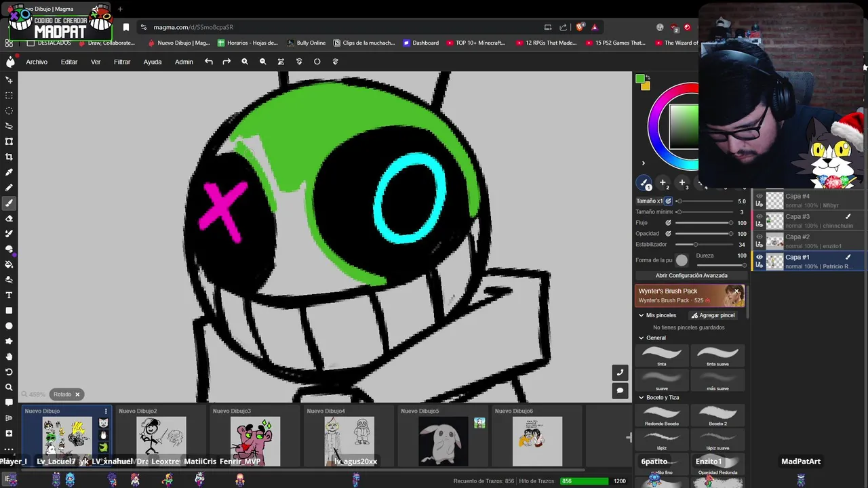Image resolution: width=868 pixels, height=488 pixels.
Task: Zoom out using top toolbar magnifier minus
Action: (x=263, y=62)
